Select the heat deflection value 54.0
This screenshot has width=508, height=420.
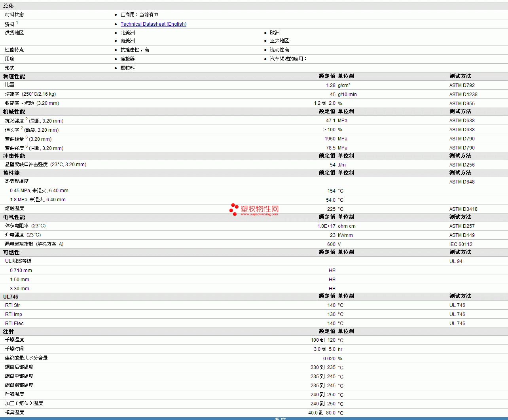click(331, 200)
